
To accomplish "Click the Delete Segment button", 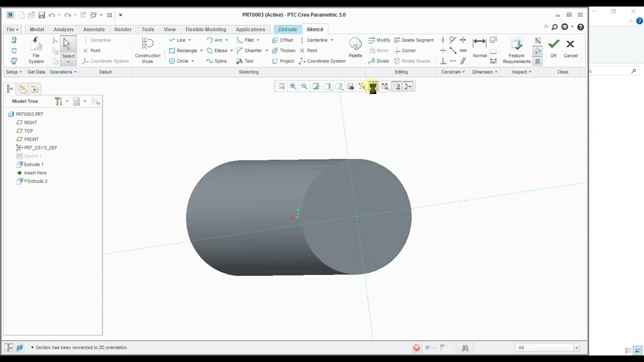I will (x=413, y=40).
